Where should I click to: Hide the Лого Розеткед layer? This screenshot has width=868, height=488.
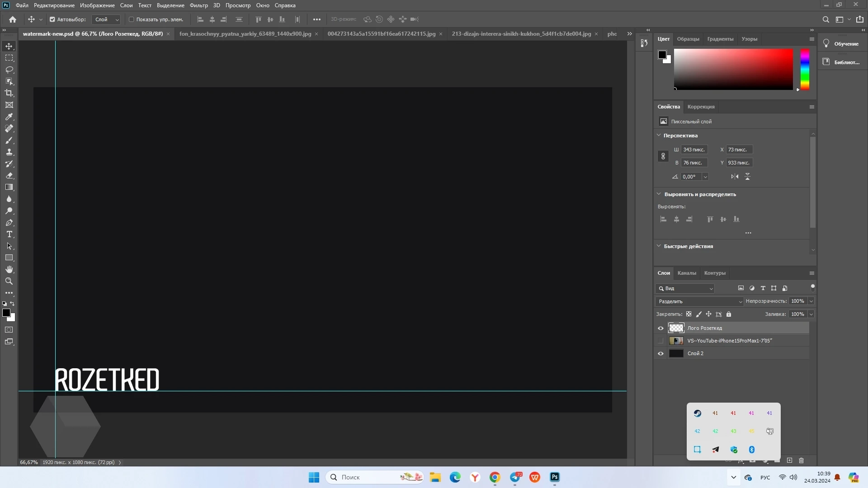(660, 328)
